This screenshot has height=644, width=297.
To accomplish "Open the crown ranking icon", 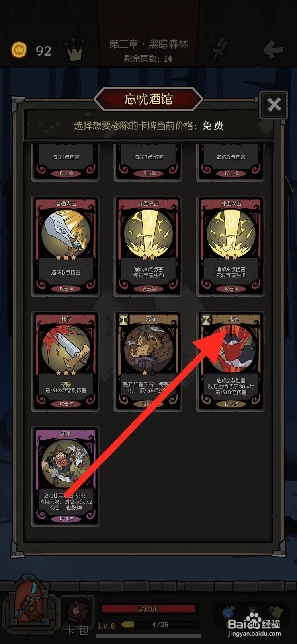I will 75,49.
